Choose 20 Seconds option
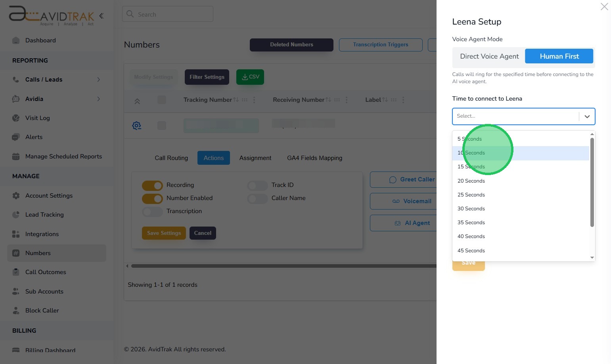This screenshot has height=364, width=611. tap(521, 181)
